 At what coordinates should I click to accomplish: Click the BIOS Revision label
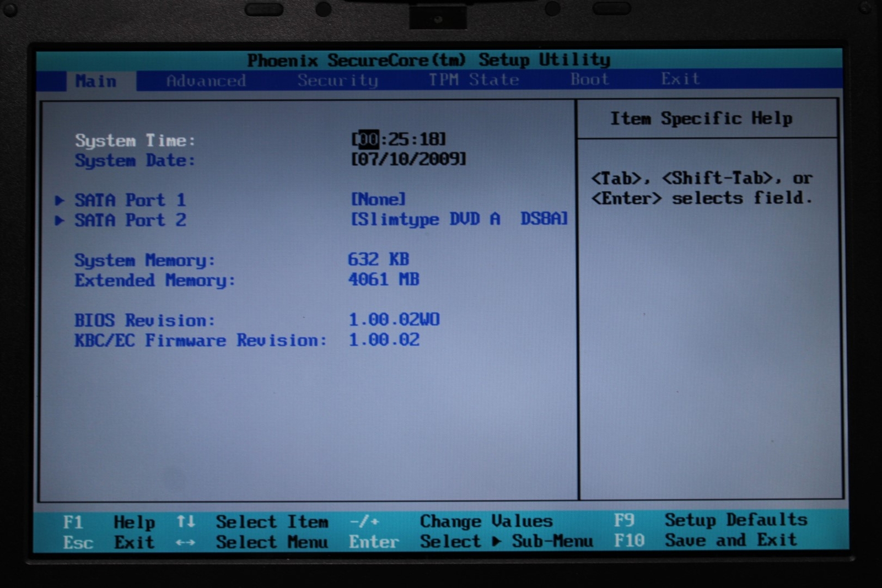(x=144, y=320)
